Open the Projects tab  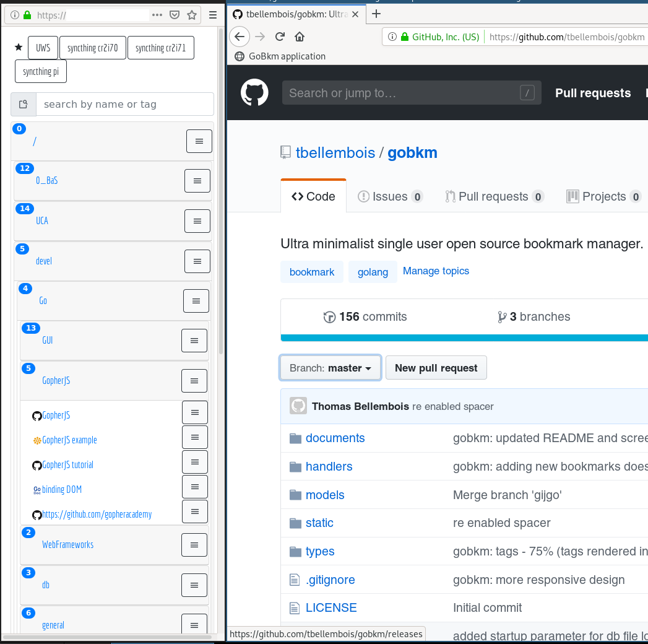[x=603, y=196]
